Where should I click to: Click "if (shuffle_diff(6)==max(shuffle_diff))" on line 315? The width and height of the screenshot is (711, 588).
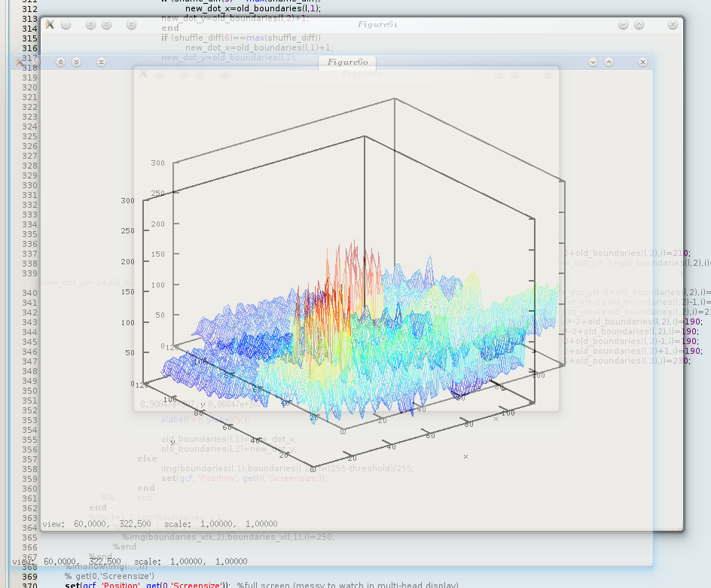click(x=241, y=38)
